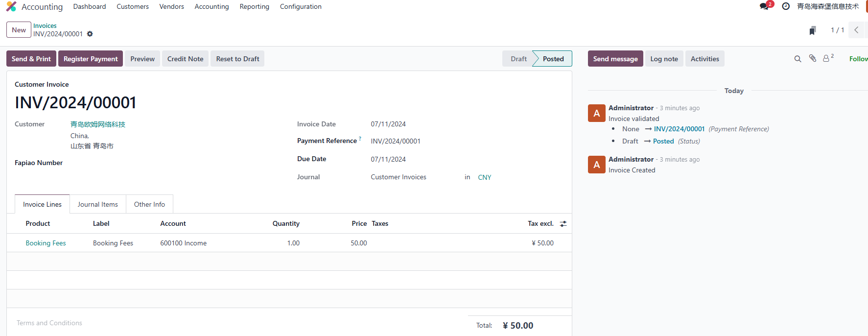Click the Due Date value 07/11/2024
This screenshot has width=868, height=336.
[388, 159]
